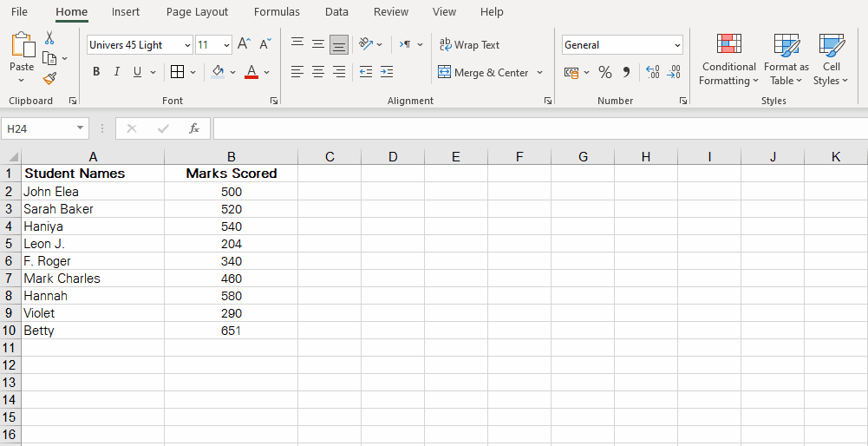This screenshot has height=446, width=868.
Task: Apply Comma Style format
Action: click(626, 73)
